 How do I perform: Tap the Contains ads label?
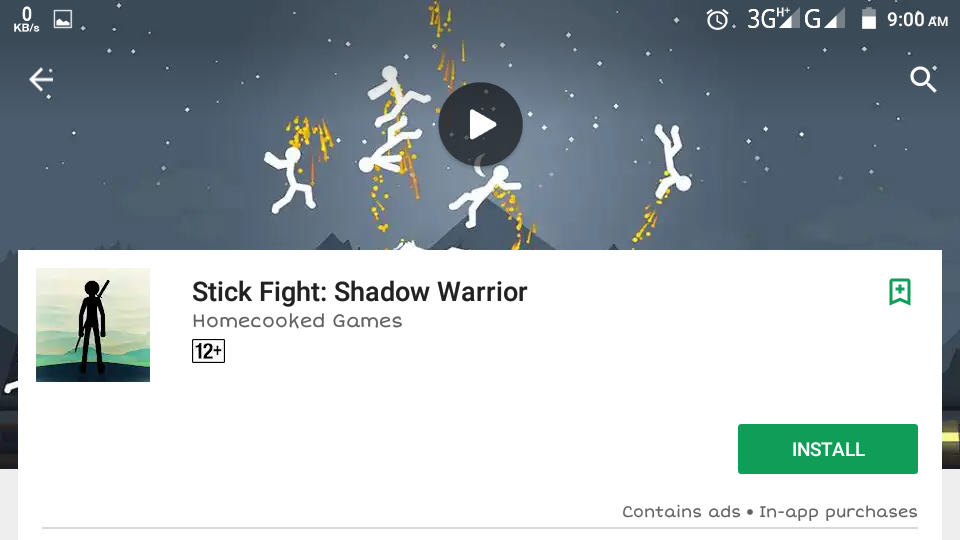[681, 511]
